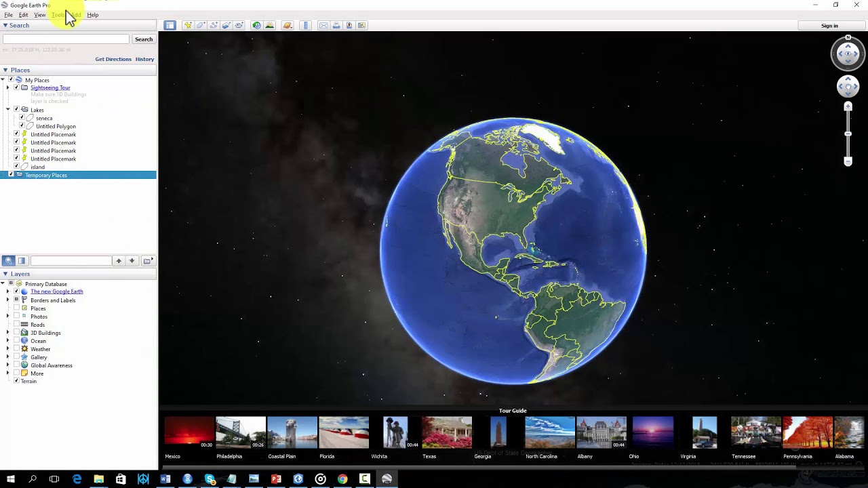Screen dimensions: 868x488
Task: Open the Mexico tour guide thumbnail
Action: click(189, 432)
